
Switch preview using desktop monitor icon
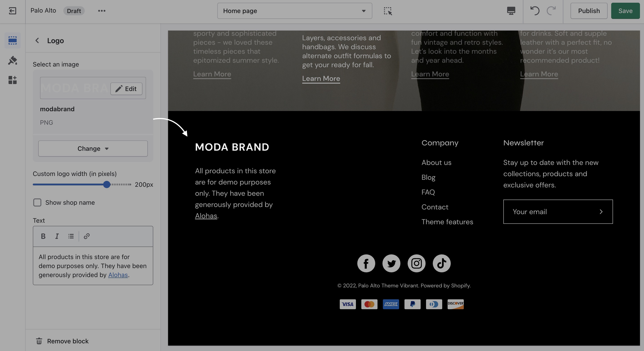511,11
